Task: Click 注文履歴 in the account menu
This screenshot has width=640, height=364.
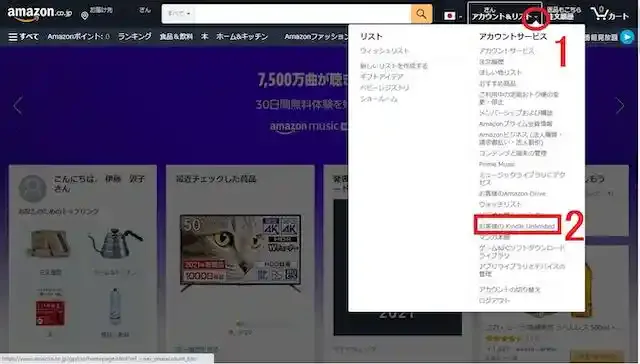Action: [491, 62]
